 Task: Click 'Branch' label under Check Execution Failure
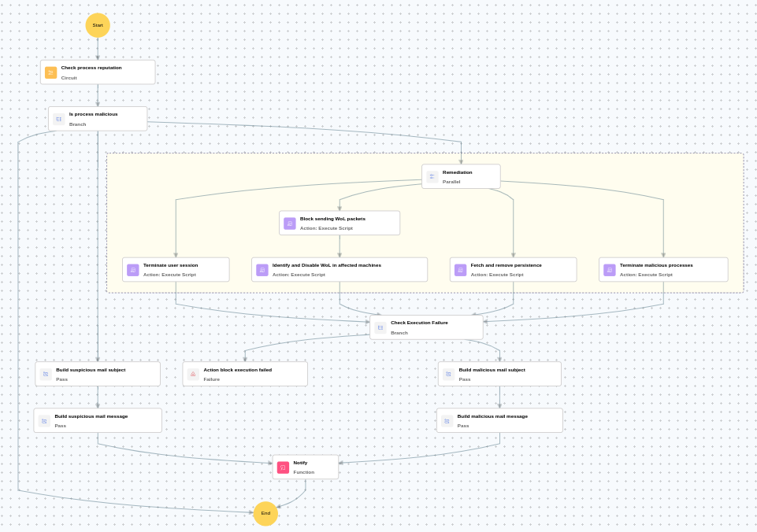(x=399, y=333)
